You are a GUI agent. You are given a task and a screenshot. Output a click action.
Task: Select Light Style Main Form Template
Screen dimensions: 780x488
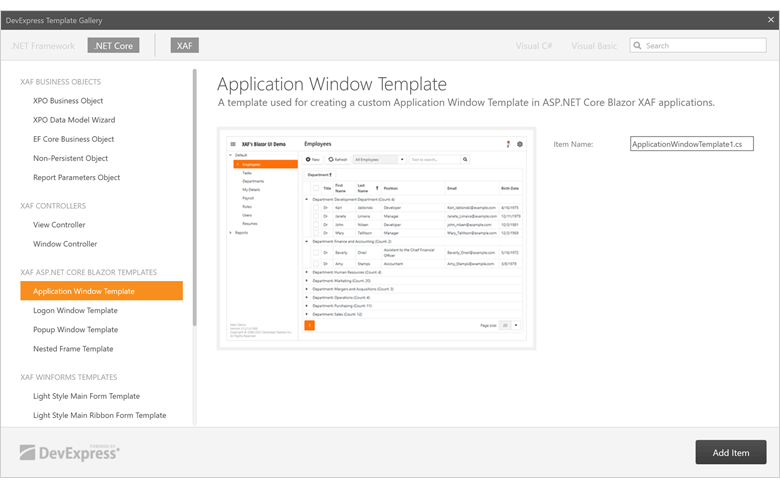(87, 396)
